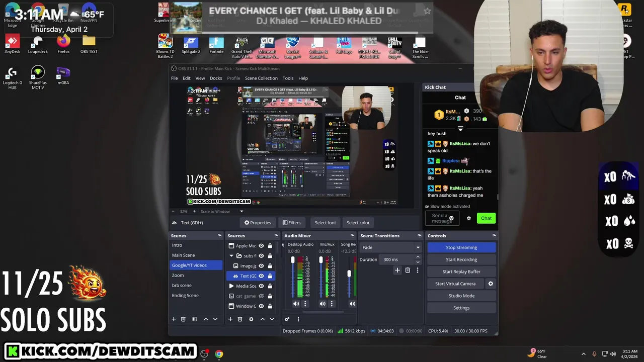Screen dimensions: 644x362
Task: Open Bloons TD Battles 2 desktop shortcut
Action: [x=165, y=46]
